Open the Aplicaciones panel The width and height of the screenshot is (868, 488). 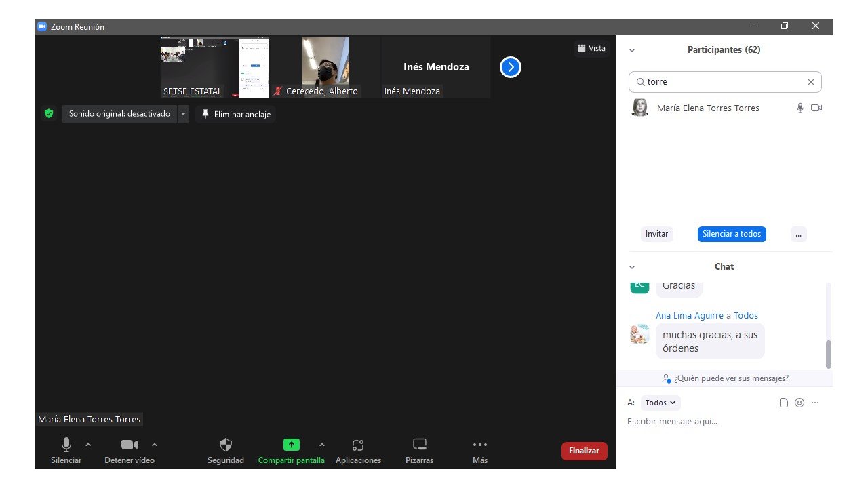[x=358, y=451]
